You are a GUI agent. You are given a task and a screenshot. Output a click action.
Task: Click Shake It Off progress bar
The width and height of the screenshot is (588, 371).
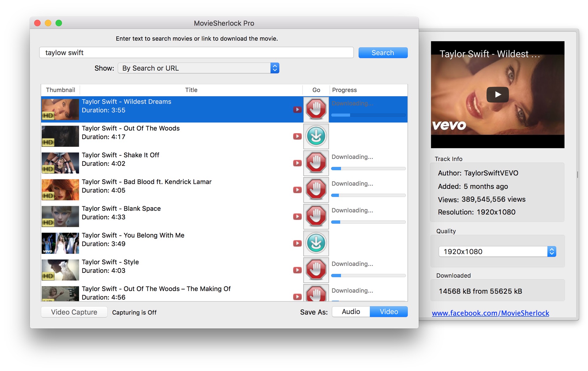click(x=368, y=169)
